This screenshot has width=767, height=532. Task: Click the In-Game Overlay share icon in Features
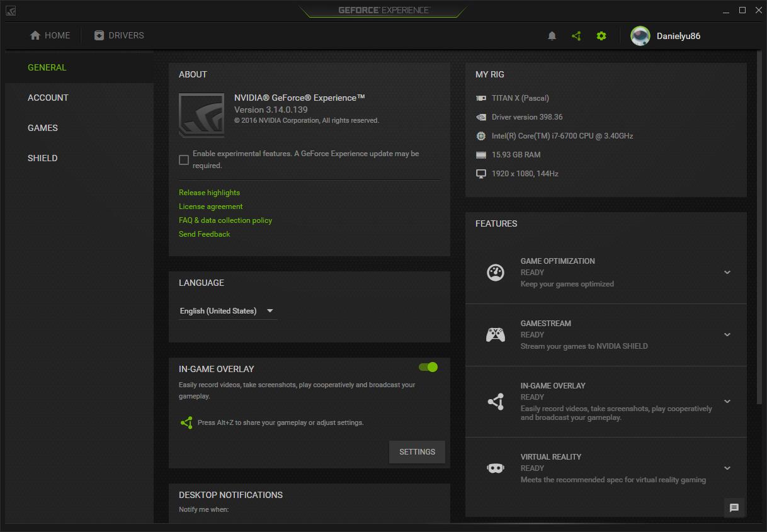pos(496,401)
